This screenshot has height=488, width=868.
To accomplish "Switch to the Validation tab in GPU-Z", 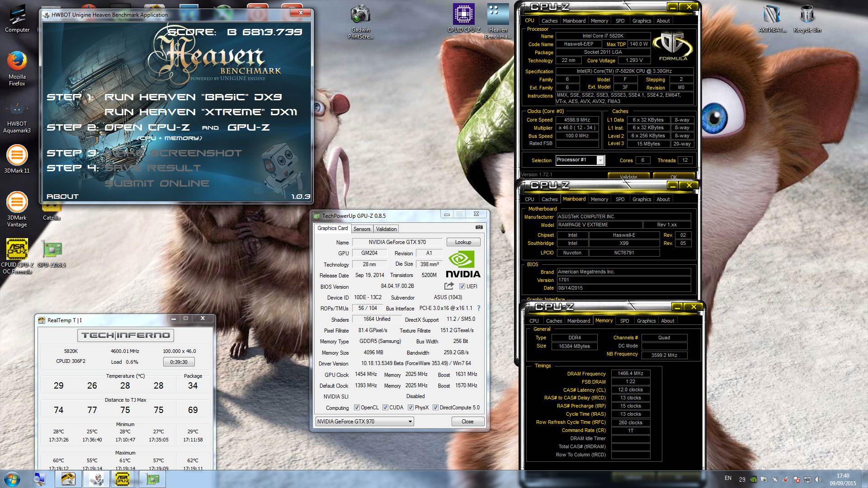I will [x=386, y=229].
